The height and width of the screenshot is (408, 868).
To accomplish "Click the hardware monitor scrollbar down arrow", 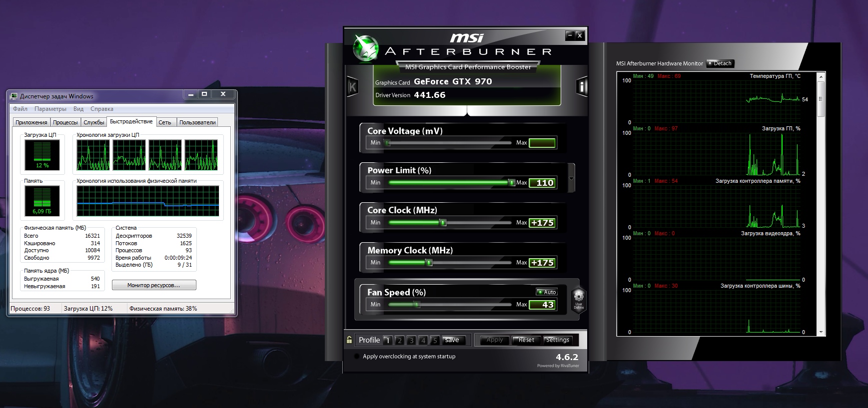I will tap(821, 332).
